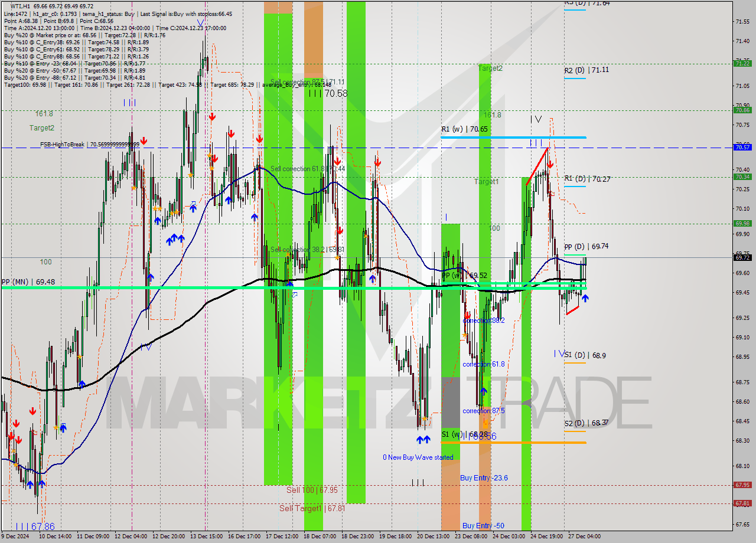Image resolution: width=756 pixels, height=543 pixels.
Task: Select the 'PP (w) | 69.52' pivot label
Action: [465, 275]
